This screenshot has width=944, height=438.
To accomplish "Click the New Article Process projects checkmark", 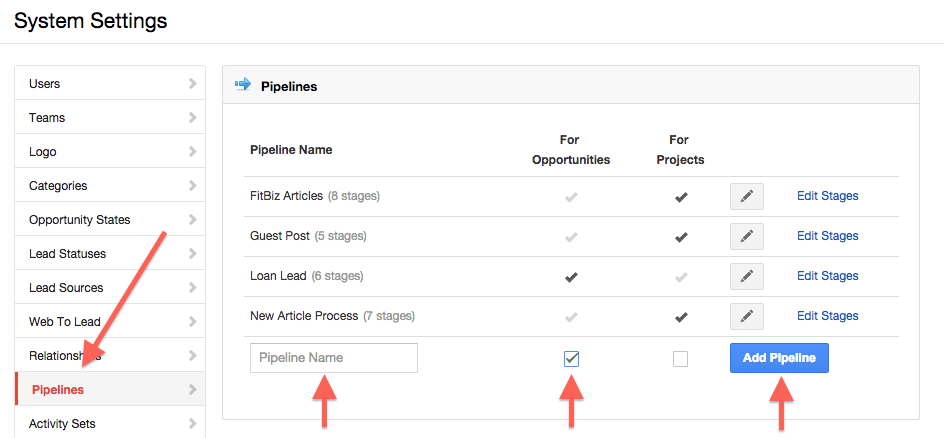I will tap(681, 317).
